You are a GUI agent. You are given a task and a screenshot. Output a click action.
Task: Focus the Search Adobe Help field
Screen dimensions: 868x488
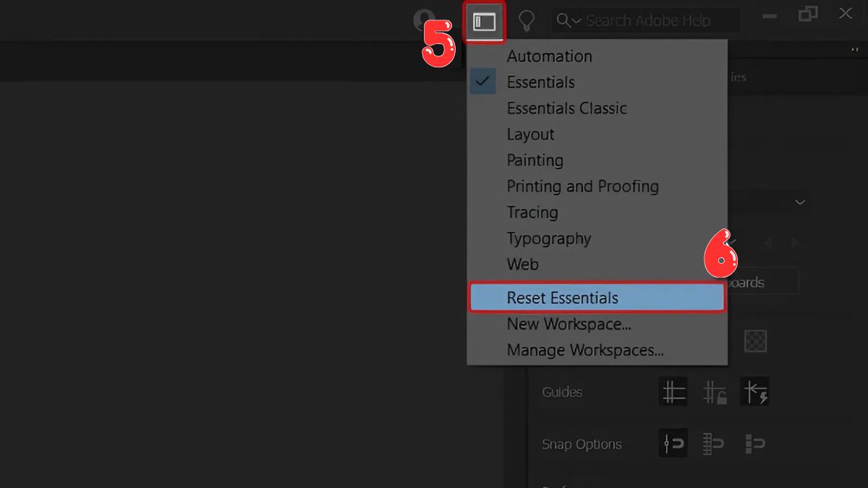[647, 21]
